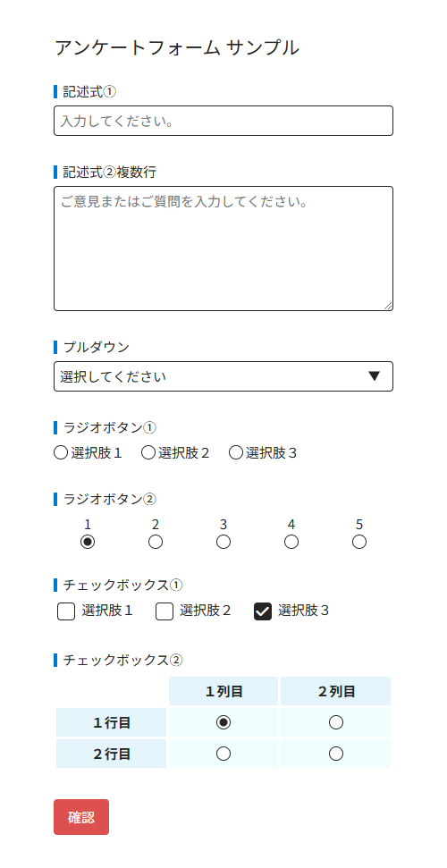
Task: Choose rating 3 radio in ラジオボタン②
Action: (x=223, y=542)
